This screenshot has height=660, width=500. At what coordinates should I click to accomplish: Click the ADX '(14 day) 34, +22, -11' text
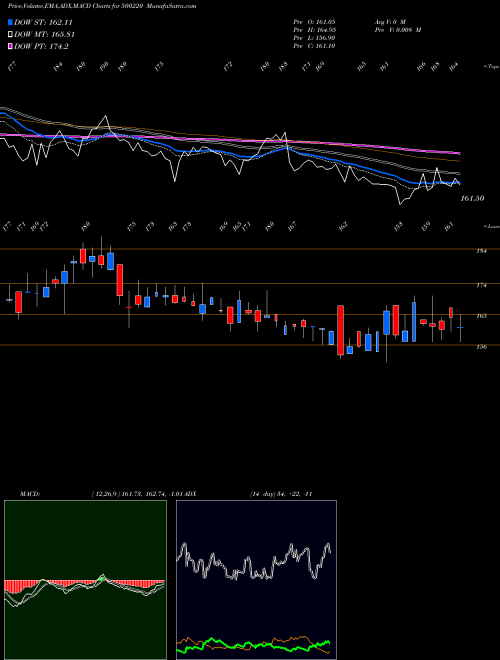click(281, 494)
